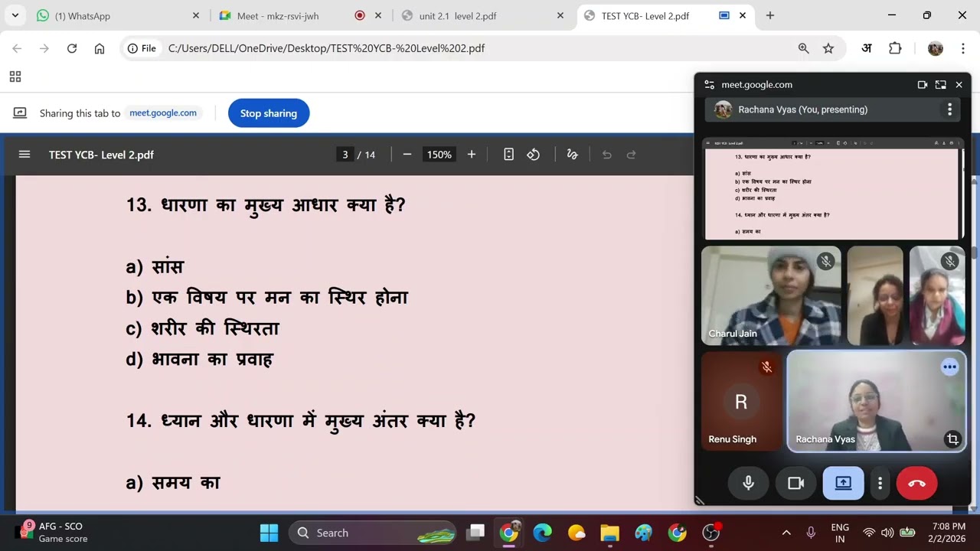The height and width of the screenshot is (551, 980).
Task: Open the Extensions puzzle menu
Action: 895,48
